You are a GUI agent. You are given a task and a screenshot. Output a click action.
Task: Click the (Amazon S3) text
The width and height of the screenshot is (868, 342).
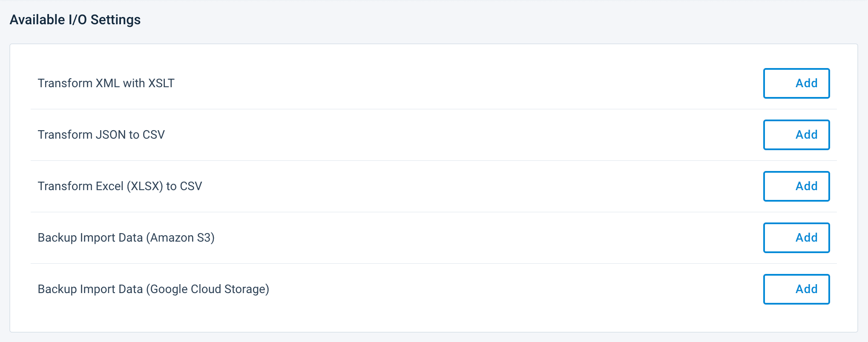(x=180, y=238)
